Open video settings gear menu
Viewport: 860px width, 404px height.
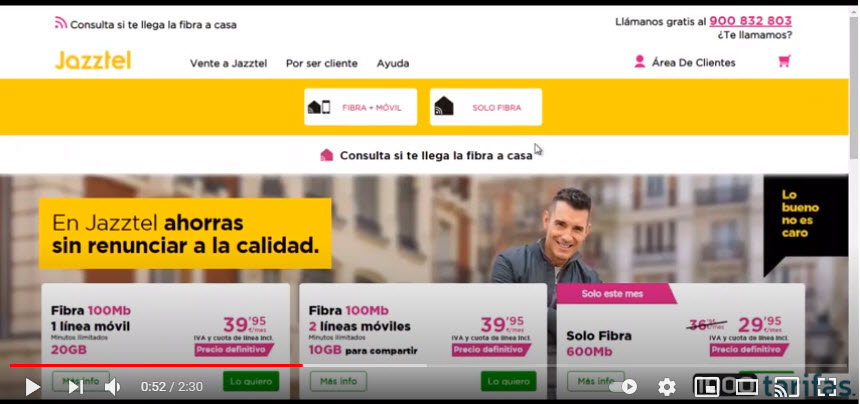point(666,387)
